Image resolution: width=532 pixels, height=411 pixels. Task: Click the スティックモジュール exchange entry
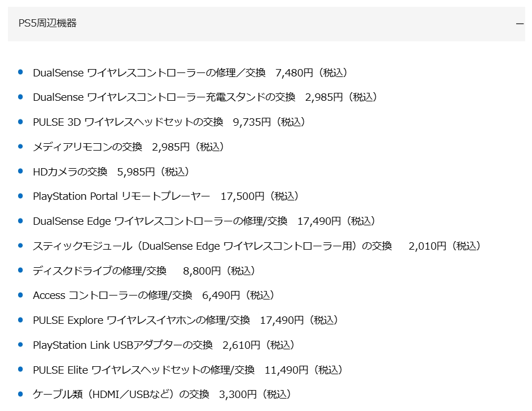212,246
